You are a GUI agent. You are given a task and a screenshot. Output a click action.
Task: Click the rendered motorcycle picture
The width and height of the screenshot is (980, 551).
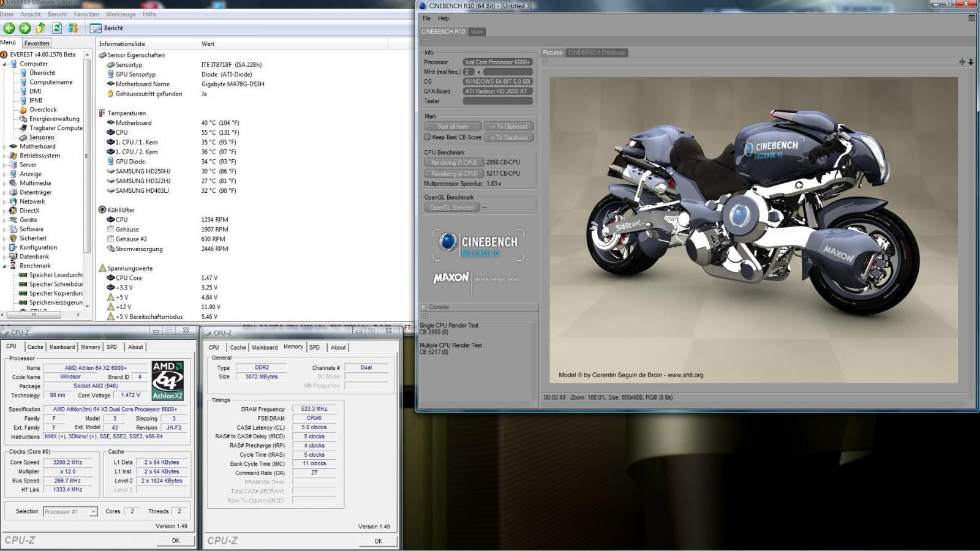(753, 230)
